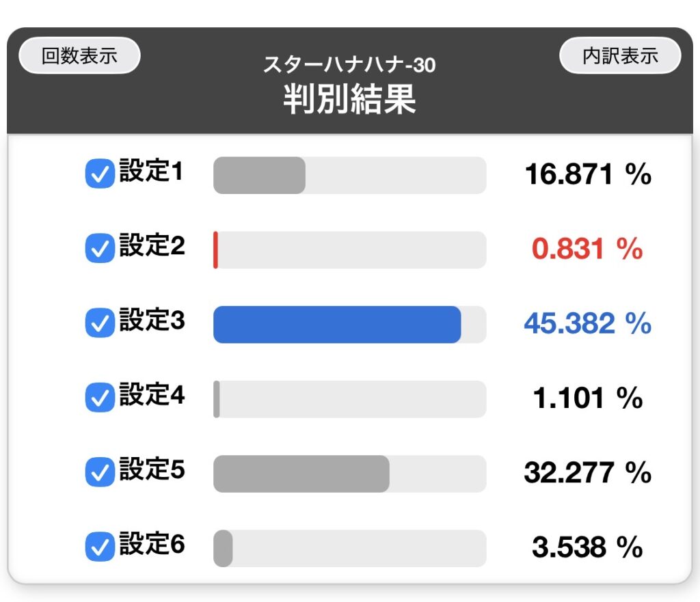The height and width of the screenshot is (602, 700).
Task: Click the red 0.831 % value
Action: pyautogui.click(x=587, y=249)
